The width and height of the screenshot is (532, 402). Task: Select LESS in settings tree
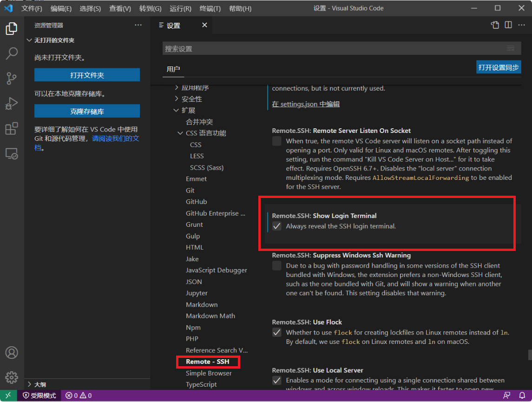(x=197, y=156)
